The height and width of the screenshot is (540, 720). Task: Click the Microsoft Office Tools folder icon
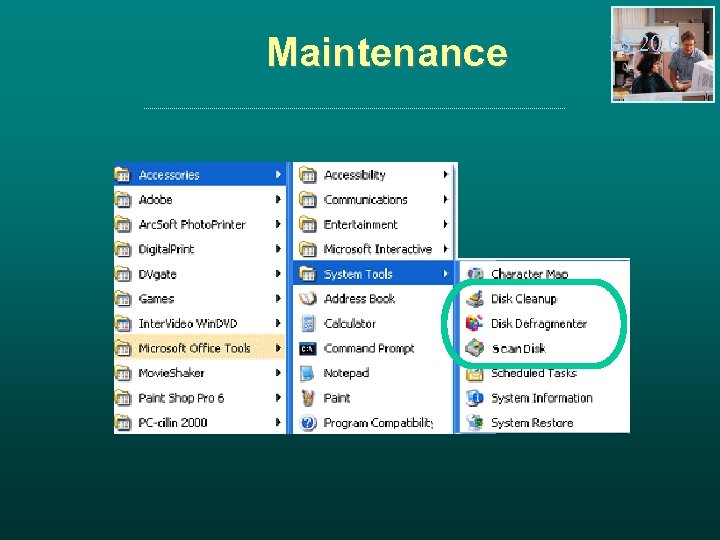coord(123,349)
